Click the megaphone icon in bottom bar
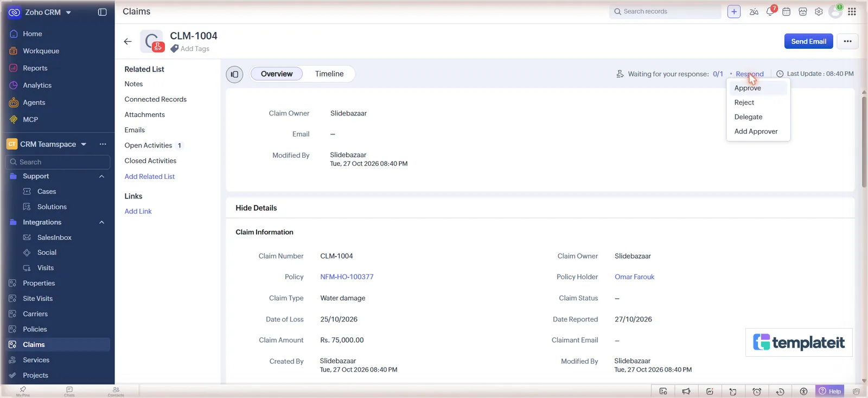 pyautogui.click(x=686, y=391)
